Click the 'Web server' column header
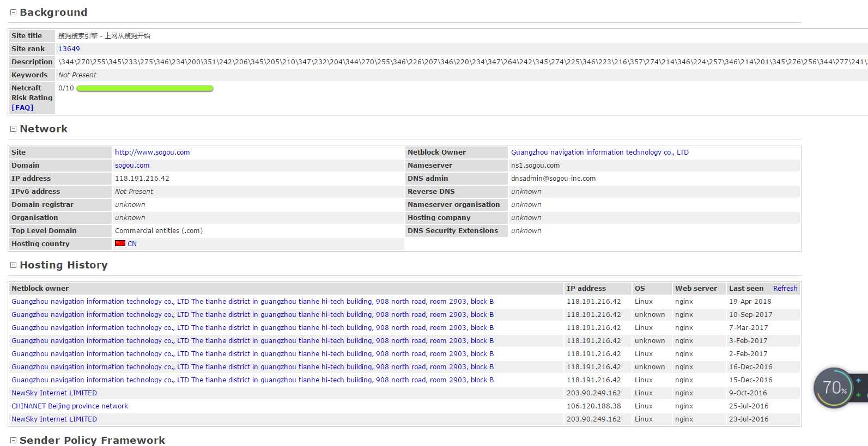The width and height of the screenshot is (868, 446). click(x=696, y=288)
